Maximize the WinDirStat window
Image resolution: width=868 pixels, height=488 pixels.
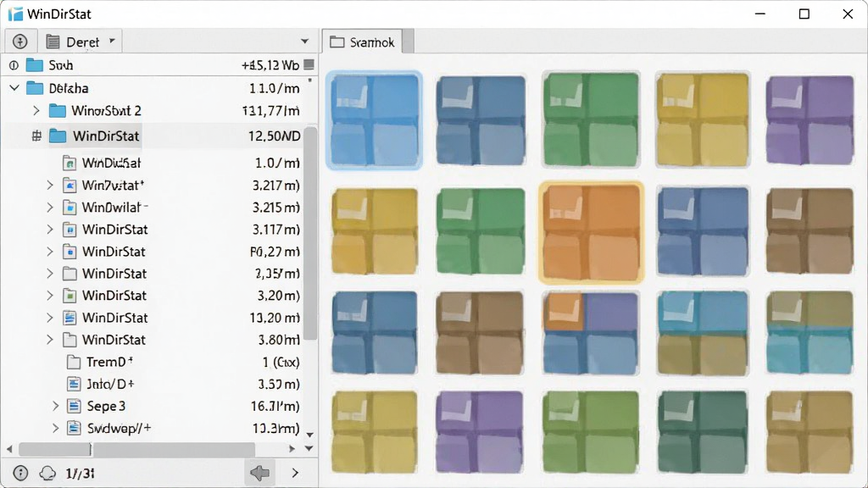click(x=804, y=14)
